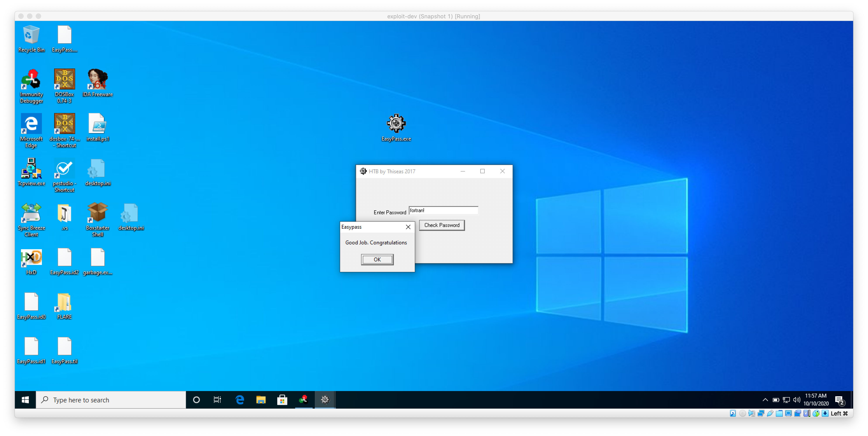Click the Type here to search box
The image size is (868, 436).
[111, 400]
